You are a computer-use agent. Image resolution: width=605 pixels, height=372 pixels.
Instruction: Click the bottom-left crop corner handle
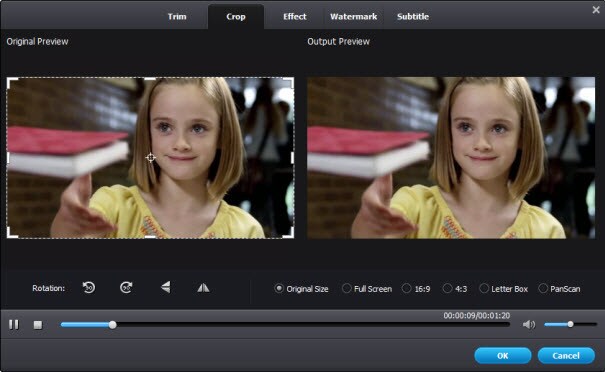pyautogui.click(x=12, y=233)
